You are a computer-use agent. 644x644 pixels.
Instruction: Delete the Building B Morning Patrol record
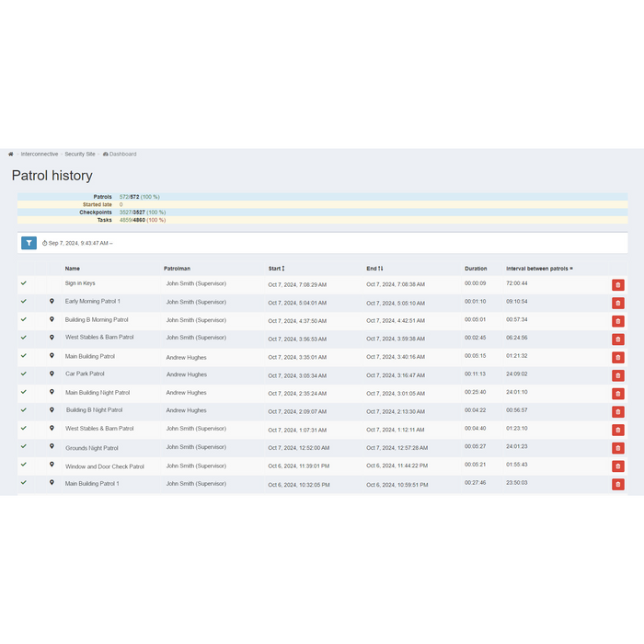(618, 321)
